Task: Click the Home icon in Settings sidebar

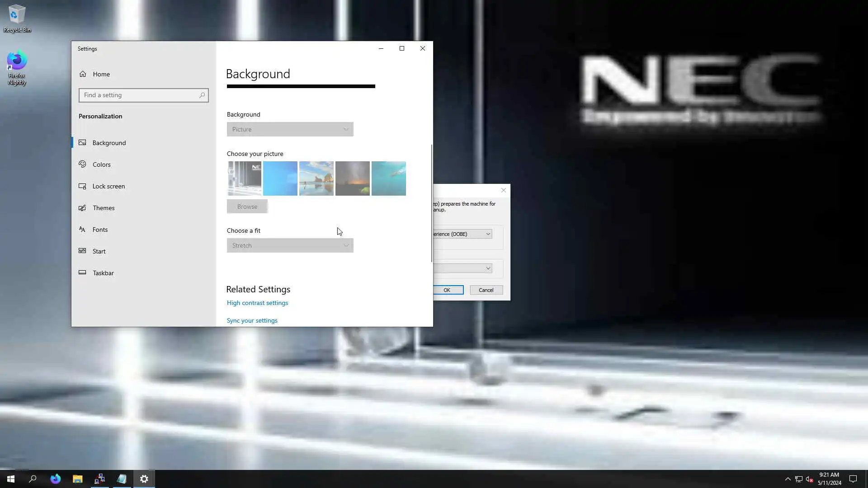Action: click(83, 74)
